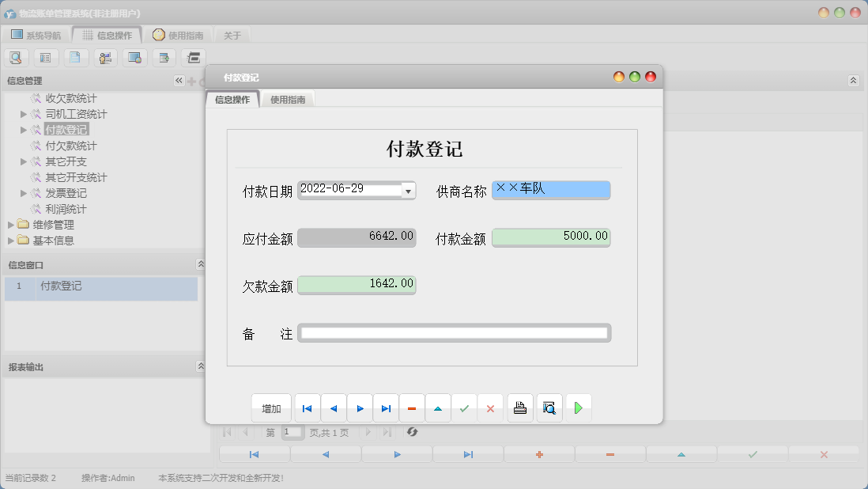This screenshot has height=489, width=868.
Task: Click the screen view toolbar icon
Action: click(134, 57)
